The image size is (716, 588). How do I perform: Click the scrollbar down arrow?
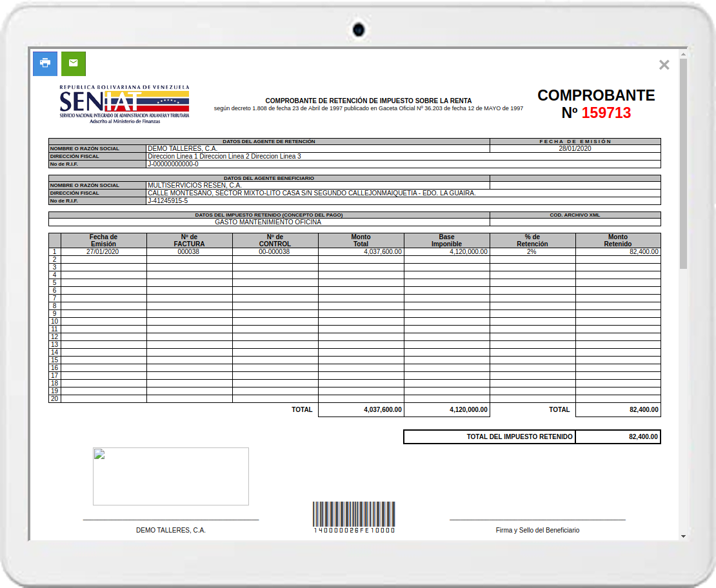(683, 536)
